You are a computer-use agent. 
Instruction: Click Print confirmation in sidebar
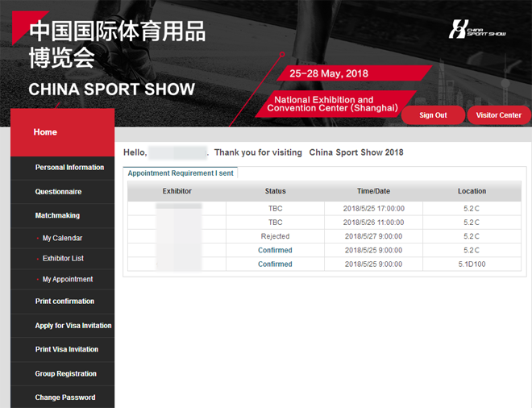click(x=64, y=302)
